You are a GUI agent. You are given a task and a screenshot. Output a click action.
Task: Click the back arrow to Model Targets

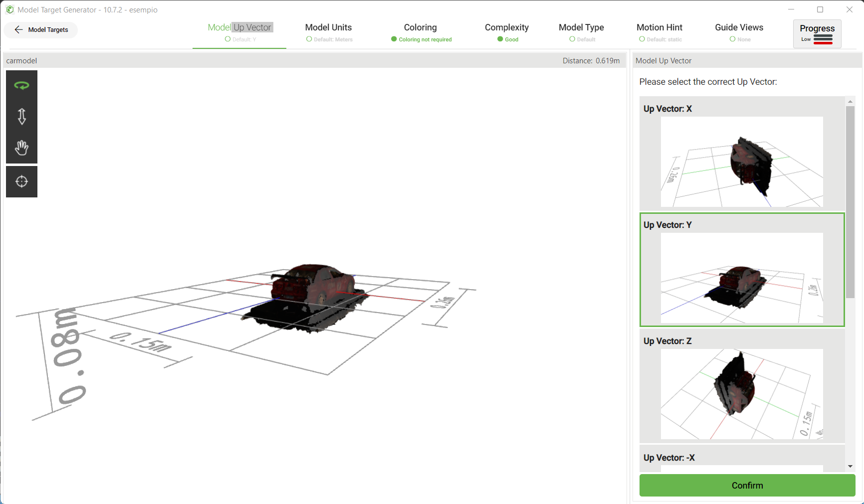[18, 29]
